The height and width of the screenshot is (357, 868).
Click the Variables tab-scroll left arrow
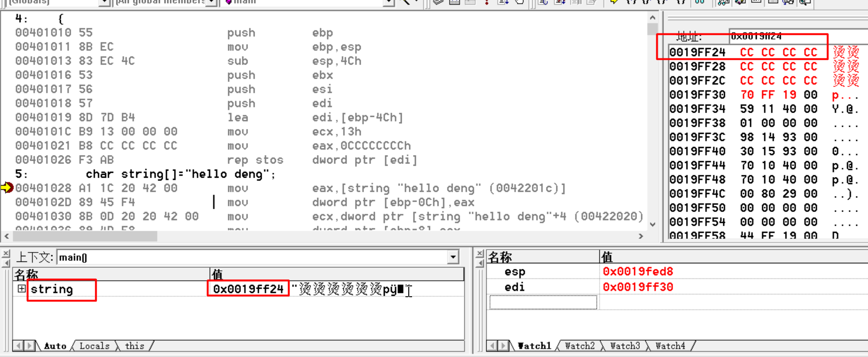click(18, 346)
